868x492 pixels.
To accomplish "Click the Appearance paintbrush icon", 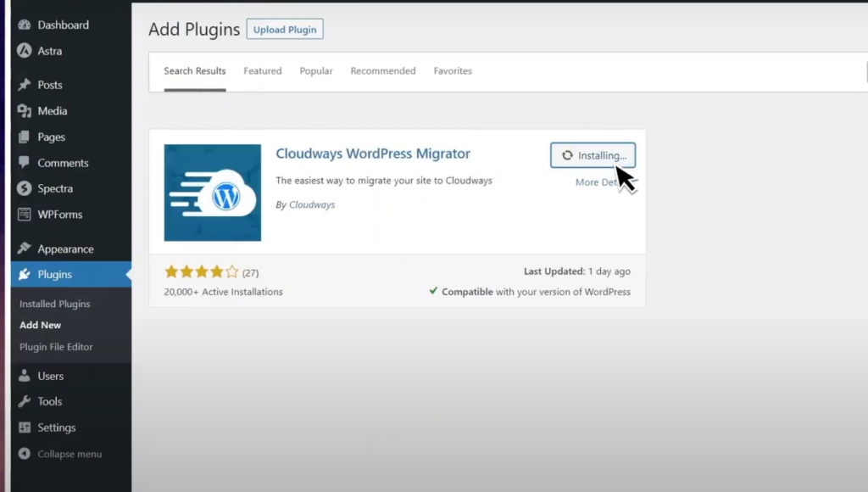I will pyautogui.click(x=25, y=249).
